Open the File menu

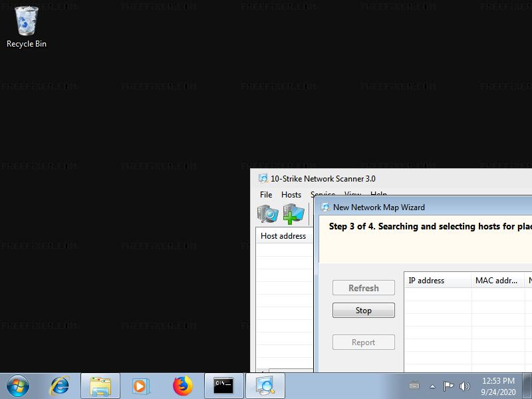pos(266,195)
